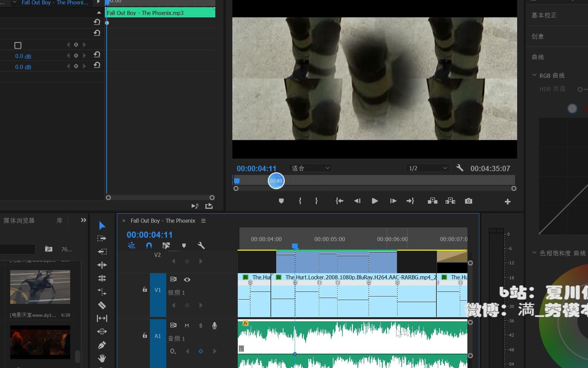Solo audio track A1
588x368 pixels.
(201, 325)
